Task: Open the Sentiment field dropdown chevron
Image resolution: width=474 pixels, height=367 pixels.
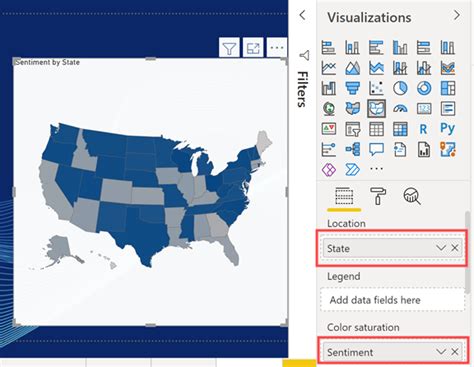Action: (x=441, y=352)
